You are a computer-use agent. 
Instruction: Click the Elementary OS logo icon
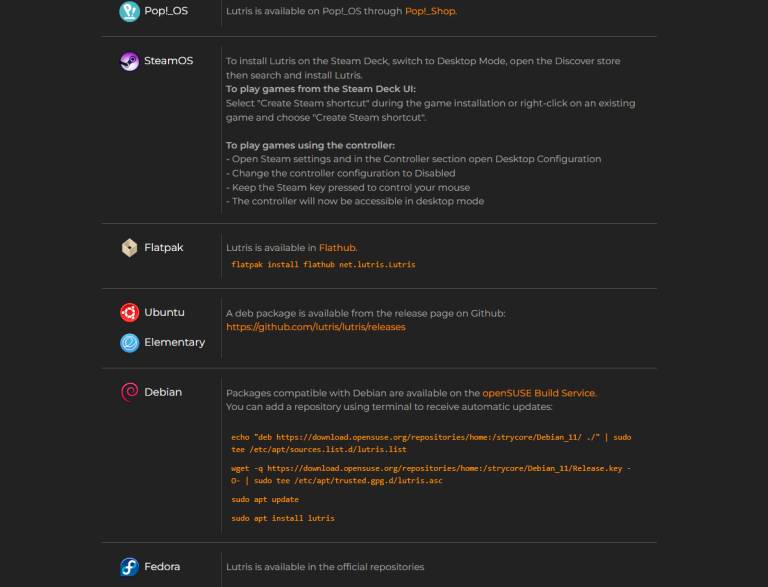coord(129,343)
